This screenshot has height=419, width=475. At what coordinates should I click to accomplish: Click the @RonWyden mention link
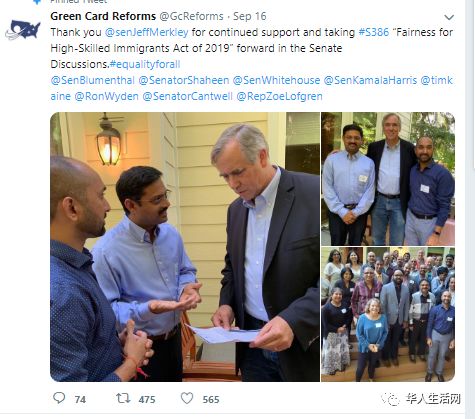(106, 96)
